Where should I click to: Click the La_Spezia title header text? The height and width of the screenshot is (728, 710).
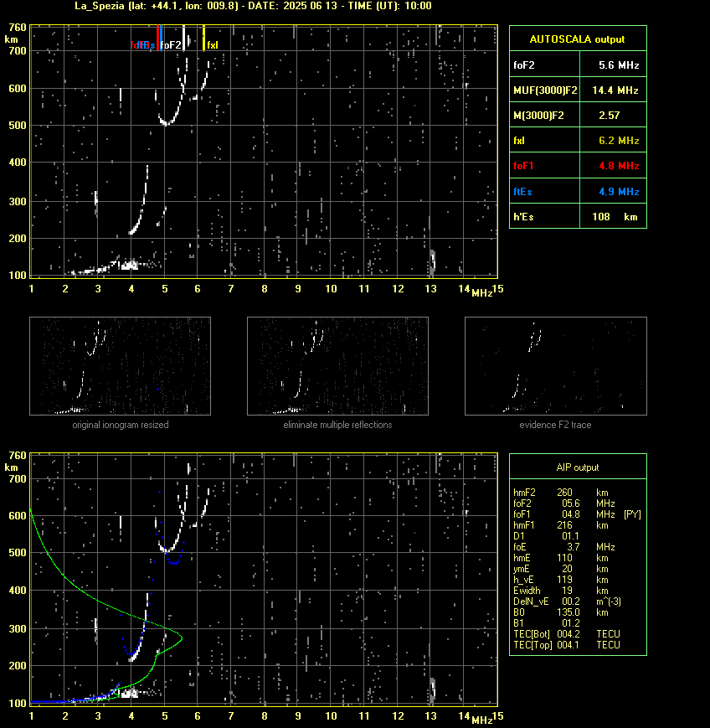[253, 6]
